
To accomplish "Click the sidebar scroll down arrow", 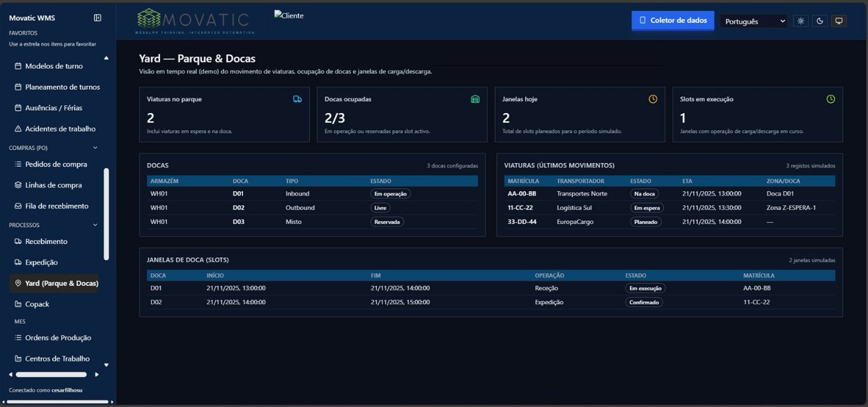I will 106,365.
